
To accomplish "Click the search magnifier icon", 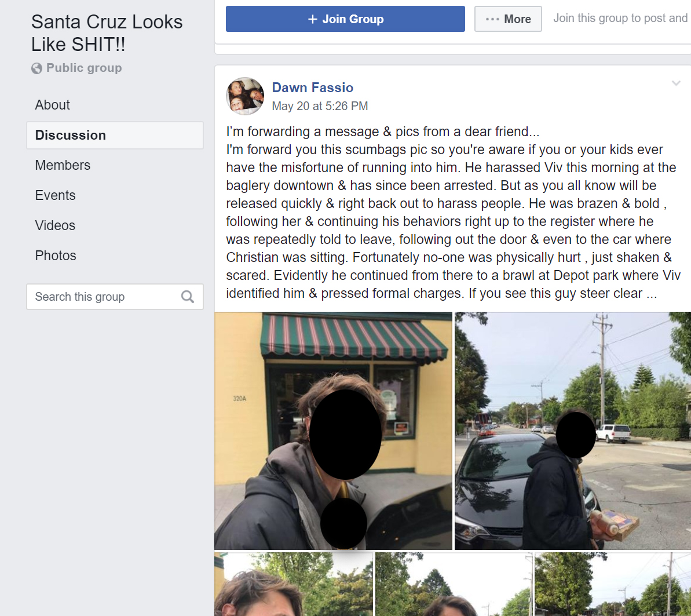I will click(188, 297).
